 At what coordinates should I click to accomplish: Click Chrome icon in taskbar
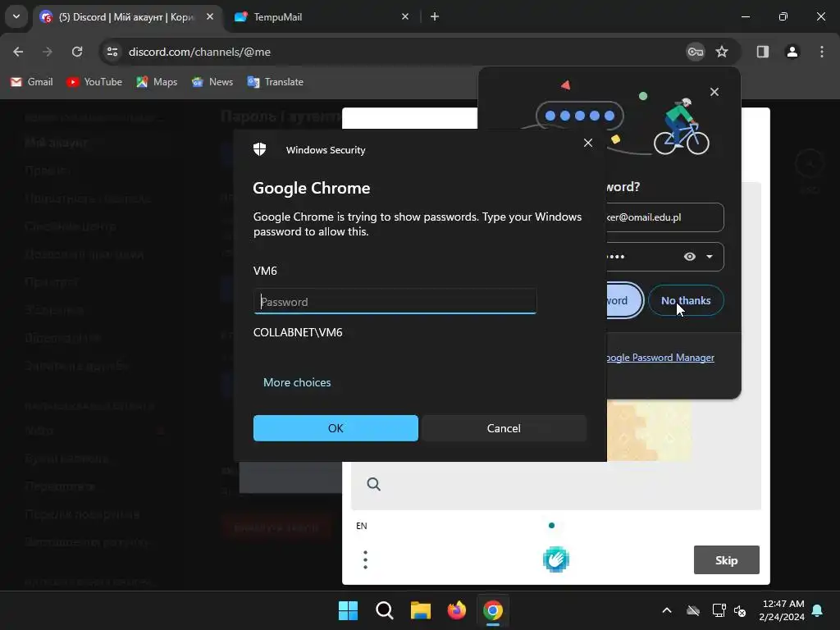pyautogui.click(x=493, y=610)
